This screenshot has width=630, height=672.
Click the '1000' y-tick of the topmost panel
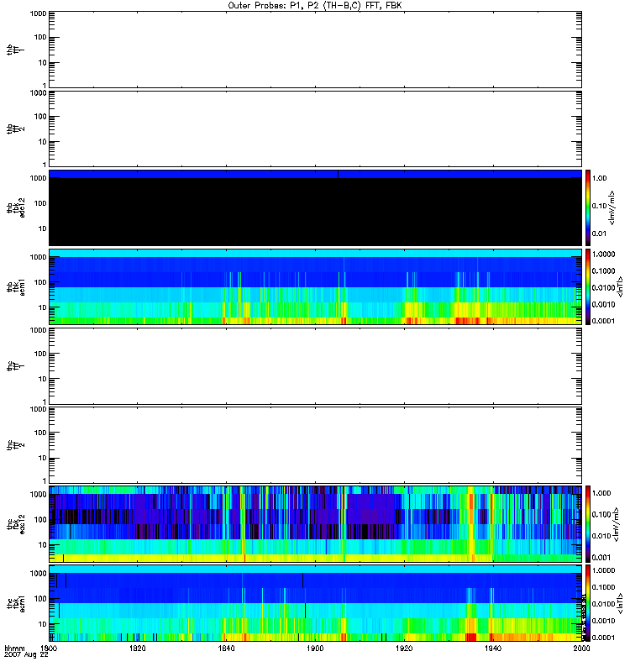[38, 13]
